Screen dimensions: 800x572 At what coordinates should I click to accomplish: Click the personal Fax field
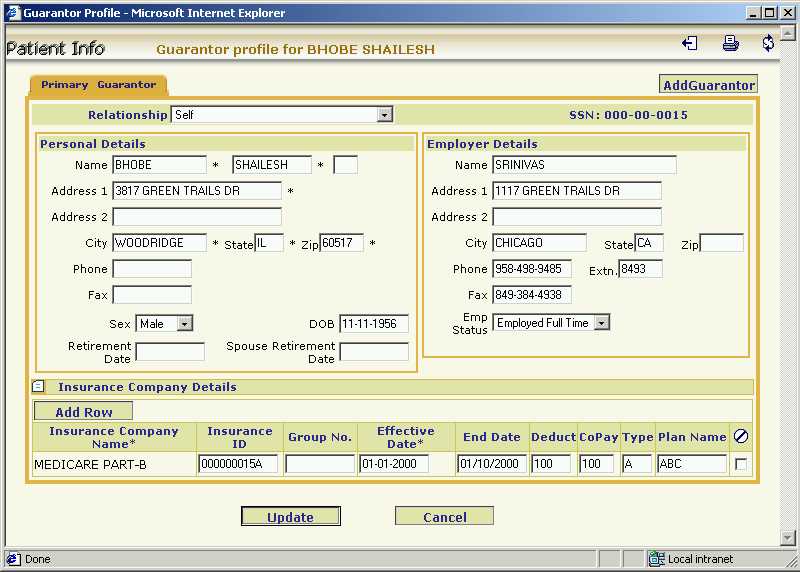click(x=152, y=295)
